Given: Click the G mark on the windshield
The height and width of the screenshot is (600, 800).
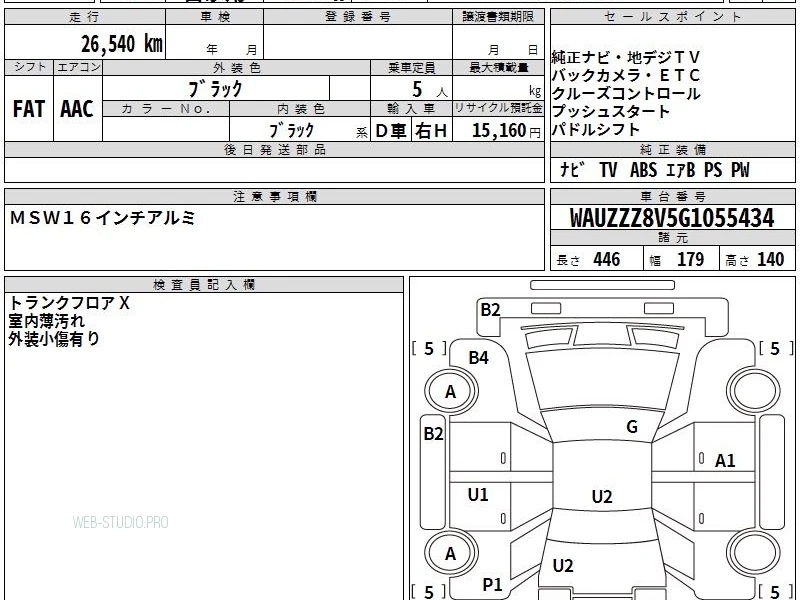Looking at the screenshot, I should pyautogui.click(x=632, y=427).
